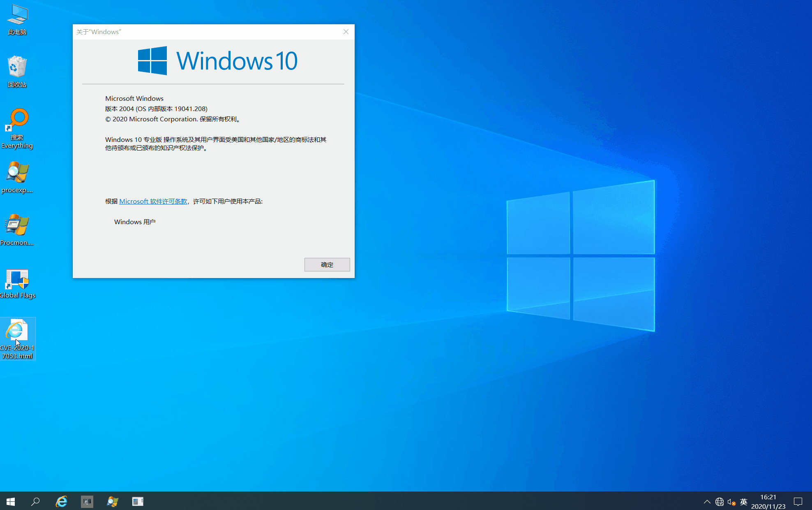Image resolution: width=812 pixels, height=510 pixels.
Task: Launch Internet Explorer from the taskbar
Action: 61,501
